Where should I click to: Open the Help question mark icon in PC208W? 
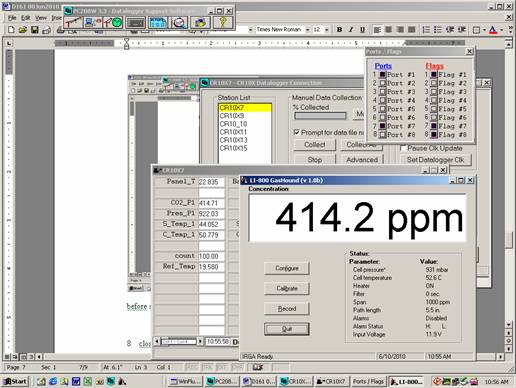tap(223, 22)
